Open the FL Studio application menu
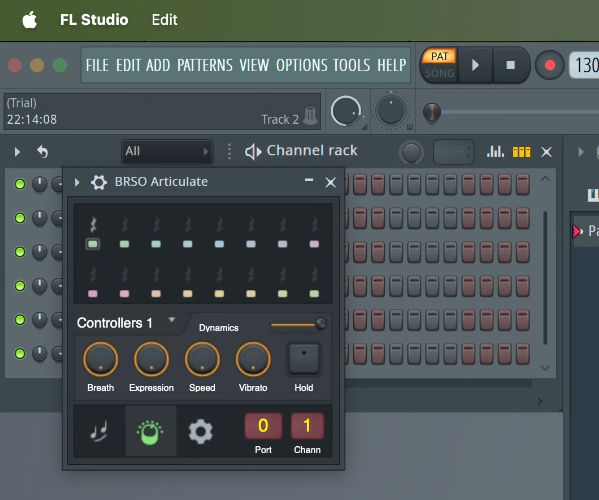599x500 pixels. tap(94, 20)
